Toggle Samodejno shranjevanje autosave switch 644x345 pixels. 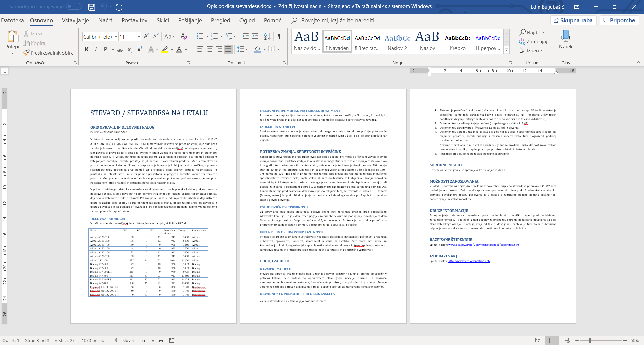(74, 6)
